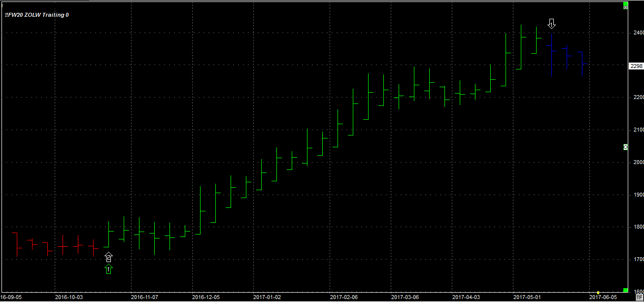Click the white down arrow signal numbered 1

point(552,24)
